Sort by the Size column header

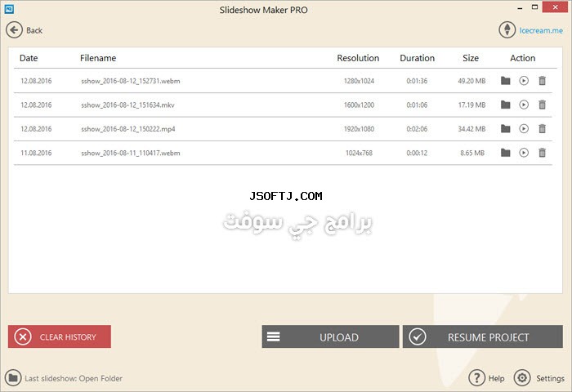point(471,58)
